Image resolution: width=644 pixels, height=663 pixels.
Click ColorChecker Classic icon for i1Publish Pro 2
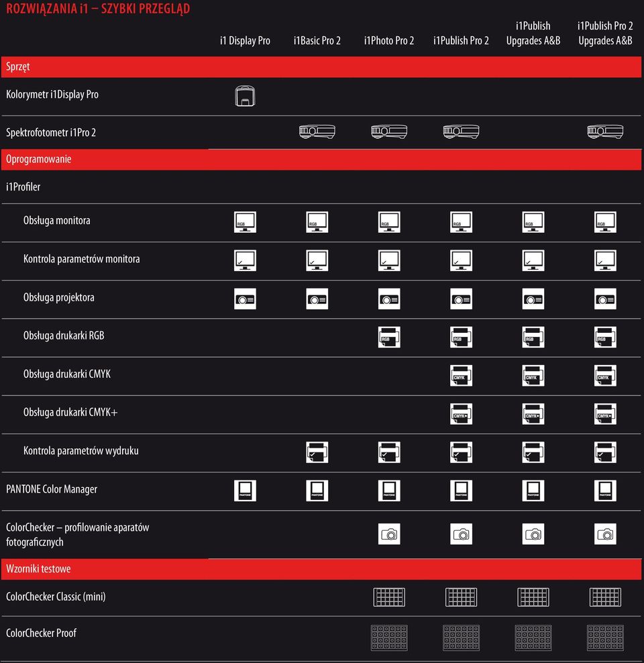(461, 597)
